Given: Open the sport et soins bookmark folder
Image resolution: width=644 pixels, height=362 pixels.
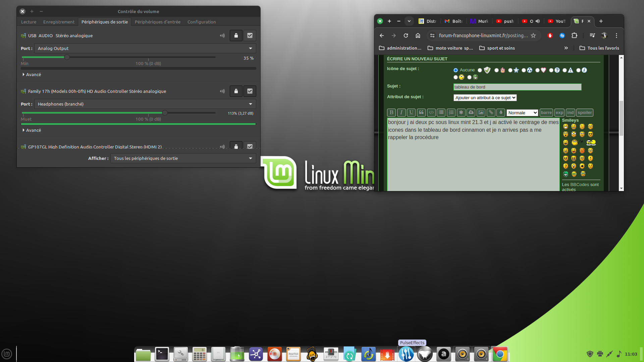Looking at the screenshot, I should click(497, 48).
